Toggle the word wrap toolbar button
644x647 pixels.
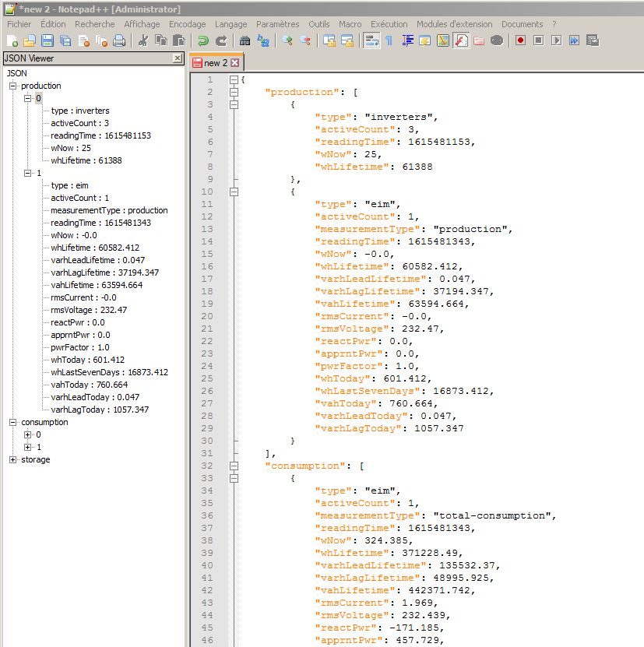pyautogui.click(x=371, y=40)
